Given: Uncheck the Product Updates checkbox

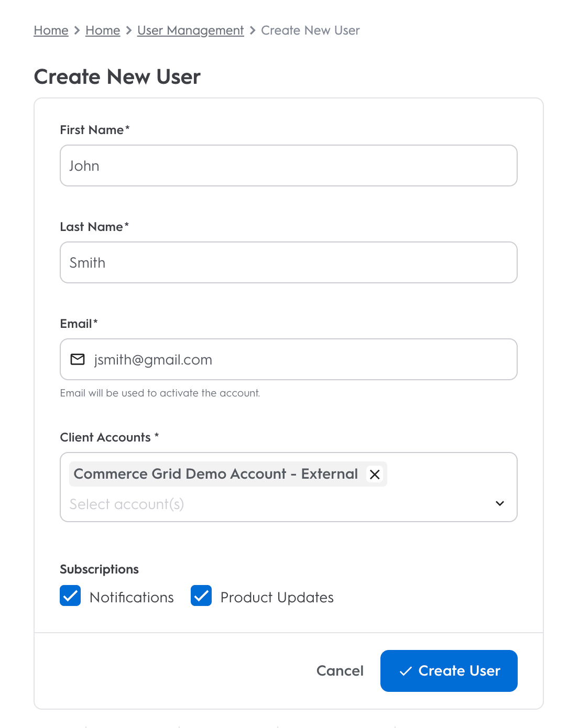Looking at the screenshot, I should click(x=201, y=596).
